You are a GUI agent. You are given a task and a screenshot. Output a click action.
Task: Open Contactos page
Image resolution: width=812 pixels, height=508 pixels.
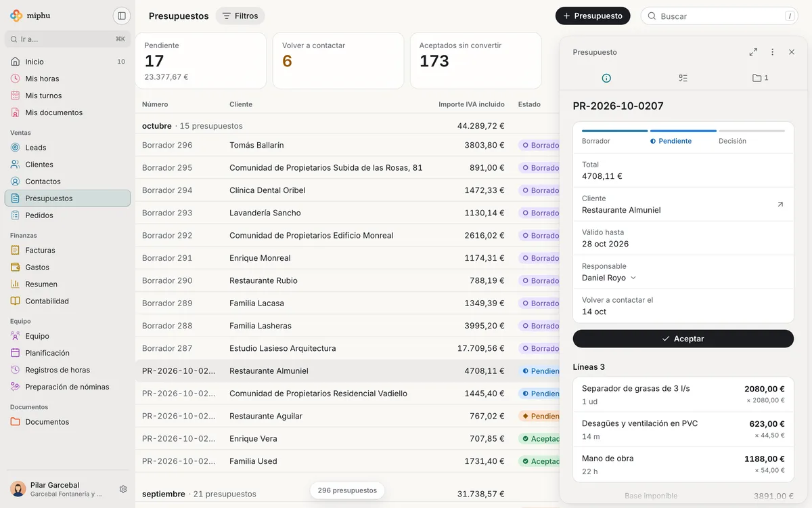click(x=68, y=182)
